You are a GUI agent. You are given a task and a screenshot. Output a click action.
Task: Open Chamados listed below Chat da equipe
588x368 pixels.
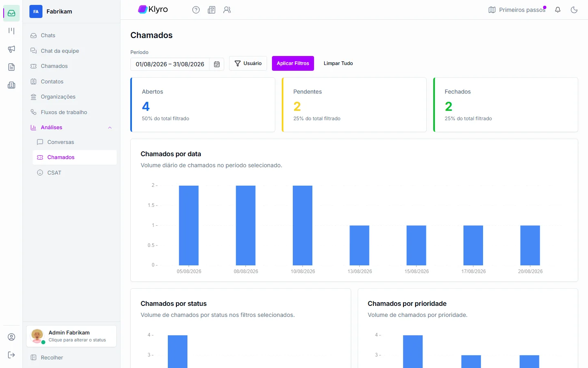click(71, 66)
